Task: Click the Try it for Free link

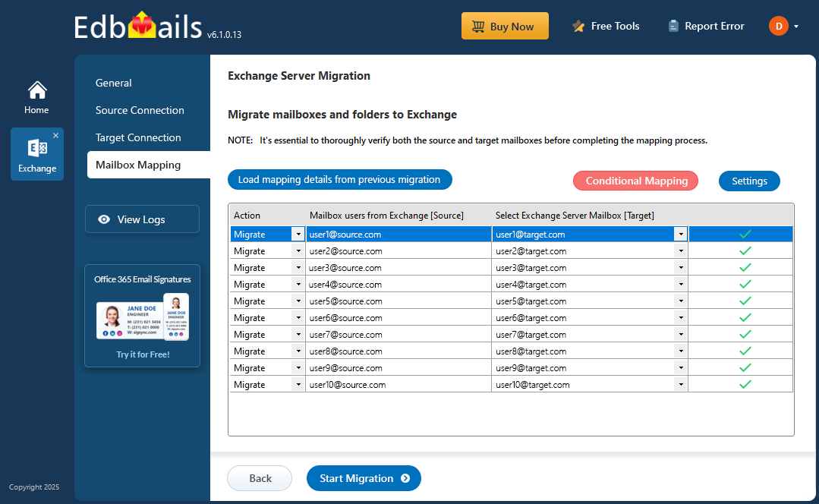Action: pyautogui.click(x=142, y=354)
